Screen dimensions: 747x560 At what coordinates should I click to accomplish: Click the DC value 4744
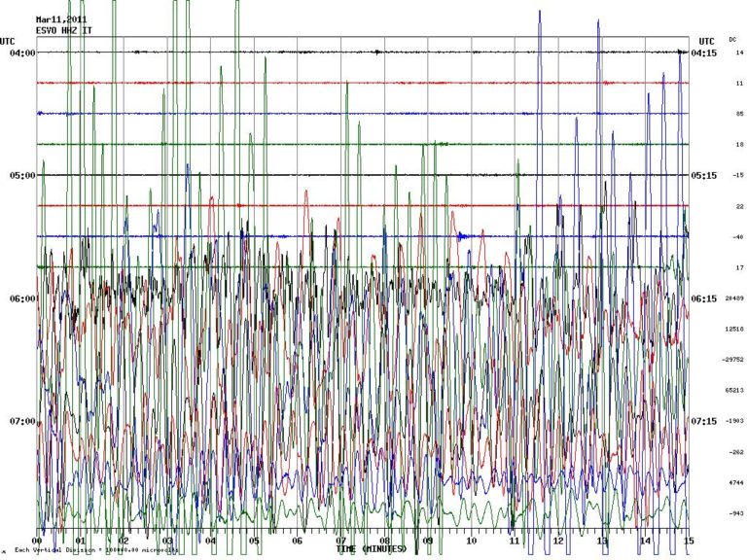(736, 483)
